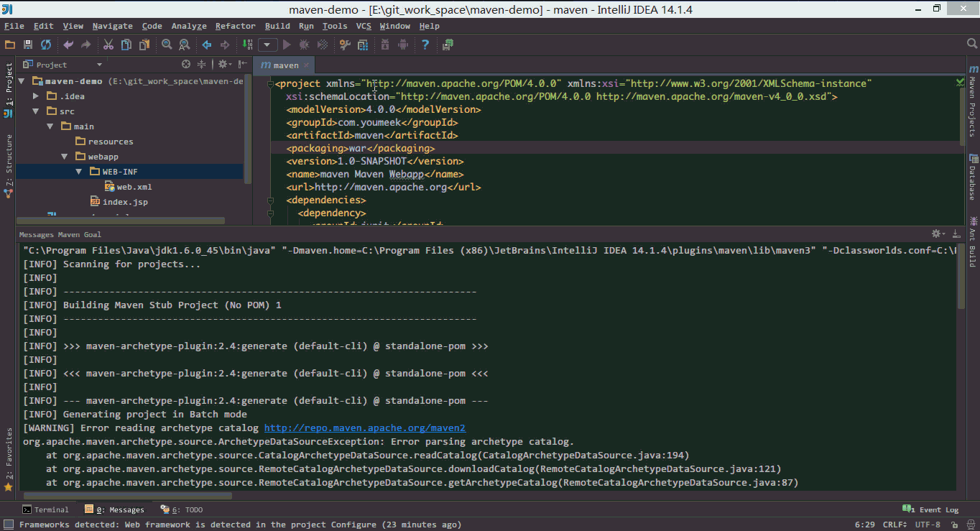
Task: Click the blue Help question mark icon
Action: (x=425, y=45)
